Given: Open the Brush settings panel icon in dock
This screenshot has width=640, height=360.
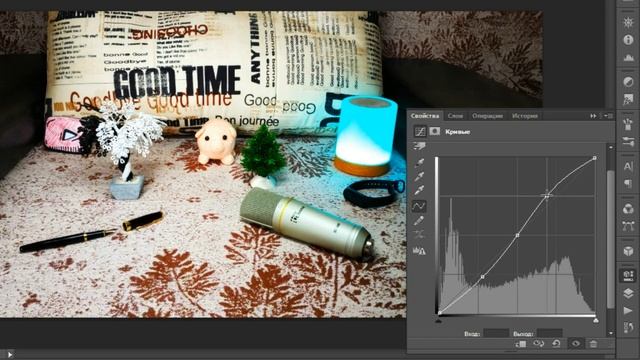Looking at the screenshot, I should tap(628, 142).
